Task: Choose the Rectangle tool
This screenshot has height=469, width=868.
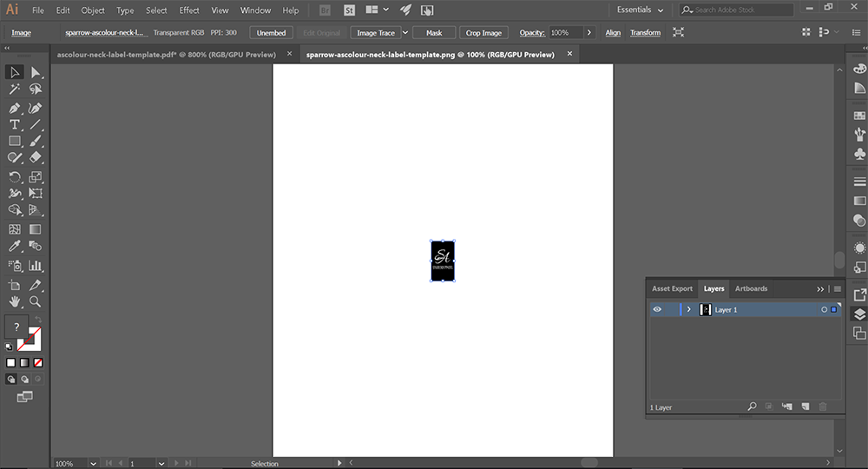Action: coord(15,142)
